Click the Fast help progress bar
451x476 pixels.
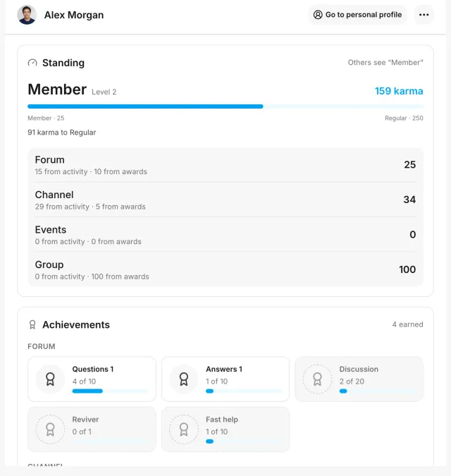click(244, 441)
